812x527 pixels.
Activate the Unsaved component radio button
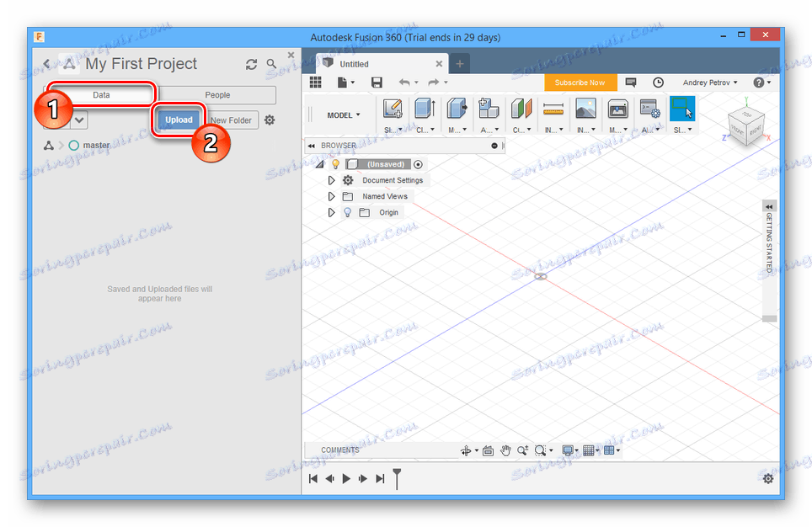tap(418, 164)
